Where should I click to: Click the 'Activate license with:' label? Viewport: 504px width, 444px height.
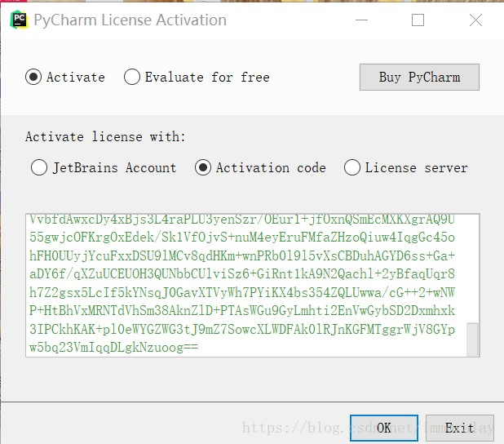point(105,137)
